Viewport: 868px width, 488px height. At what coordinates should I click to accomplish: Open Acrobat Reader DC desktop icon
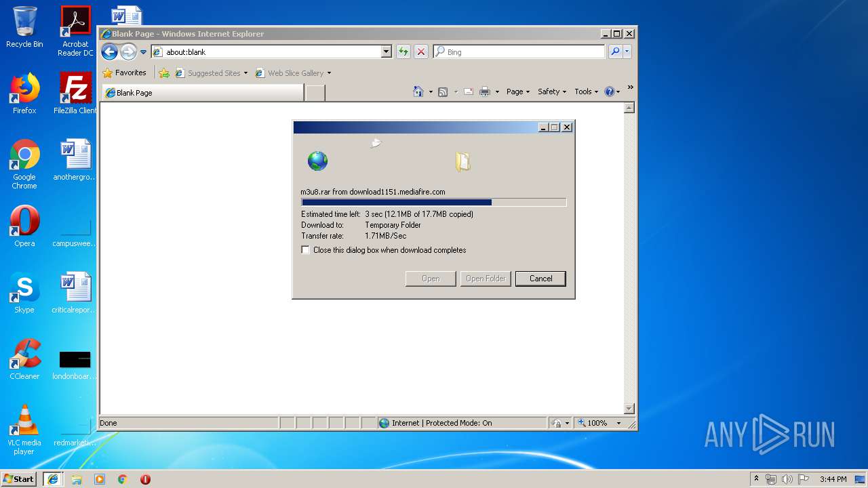tap(75, 31)
